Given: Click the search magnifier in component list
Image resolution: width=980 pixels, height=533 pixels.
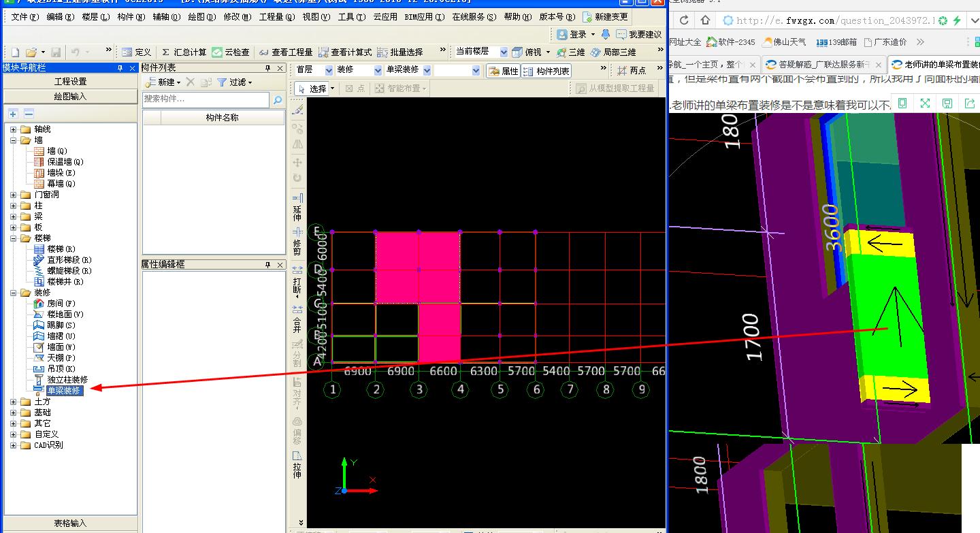Looking at the screenshot, I should [278, 99].
